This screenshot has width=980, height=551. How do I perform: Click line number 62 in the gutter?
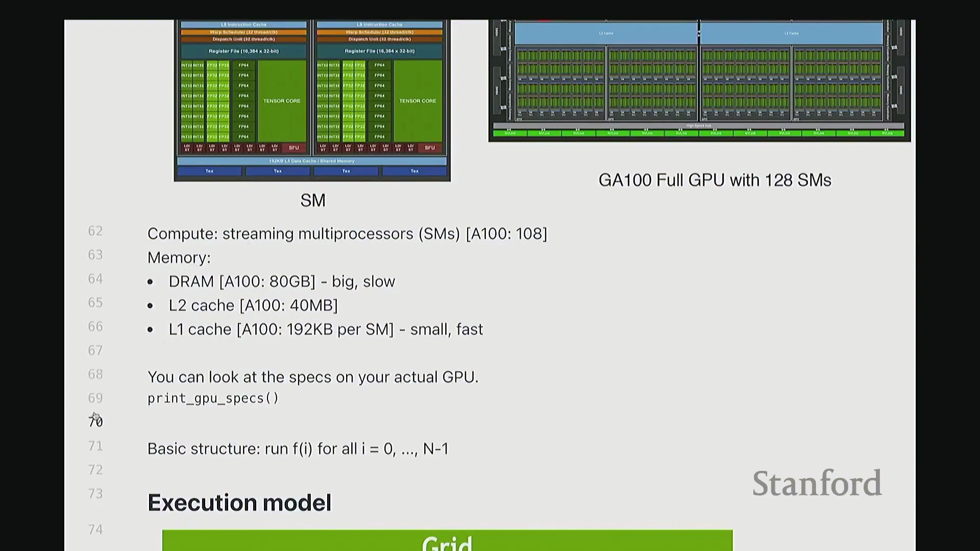click(95, 231)
